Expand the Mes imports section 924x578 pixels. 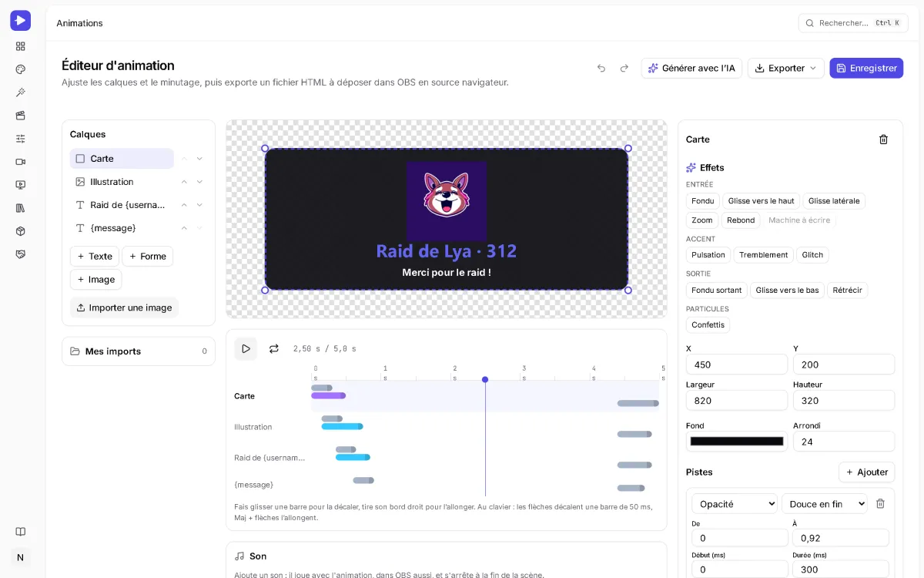[x=139, y=351]
